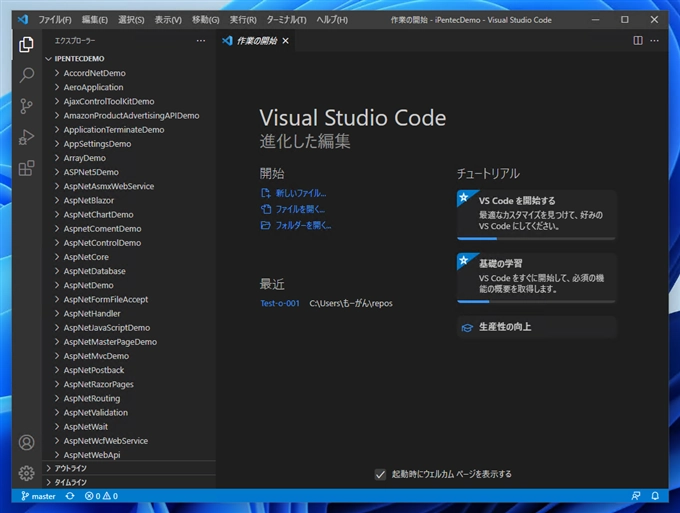Select the AspNetFormFileAccept folder row
The image size is (680, 513).
(x=130, y=299)
